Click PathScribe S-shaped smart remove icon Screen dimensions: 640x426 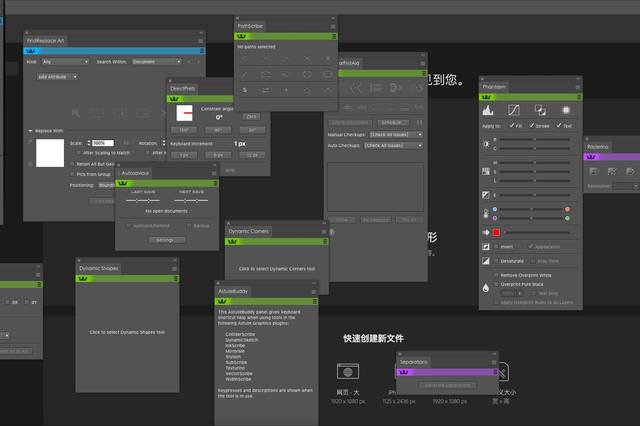click(x=244, y=90)
